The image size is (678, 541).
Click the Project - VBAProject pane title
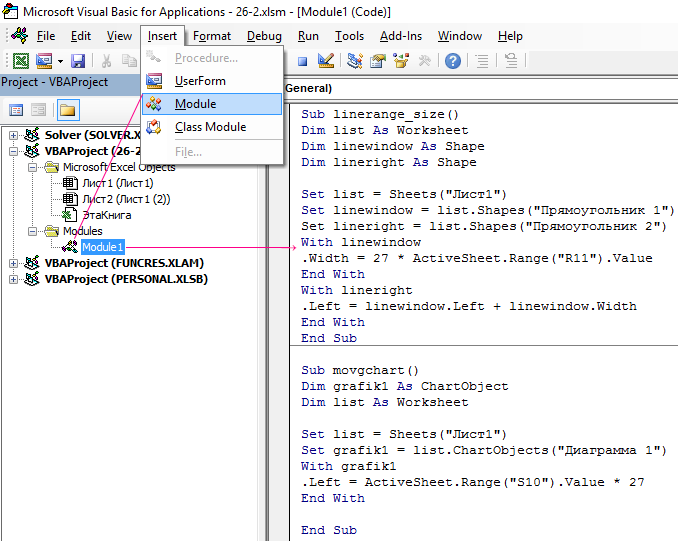[x=54, y=82]
